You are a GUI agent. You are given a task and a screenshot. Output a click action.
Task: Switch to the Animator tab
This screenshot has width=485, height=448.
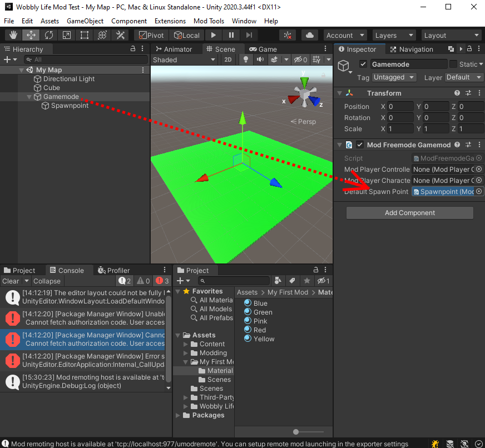pyautogui.click(x=174, y=49)
